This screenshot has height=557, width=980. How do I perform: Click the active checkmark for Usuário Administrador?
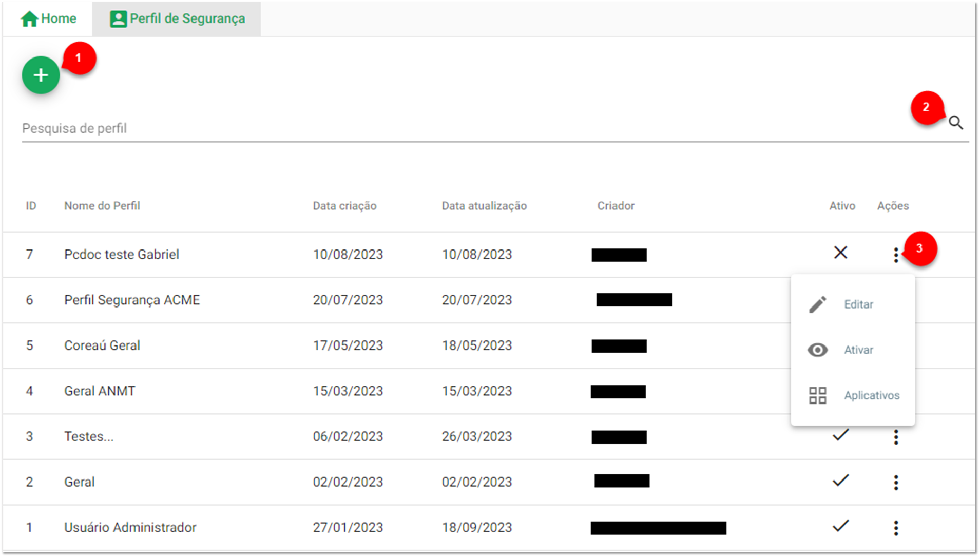click(x=840, y=526)
